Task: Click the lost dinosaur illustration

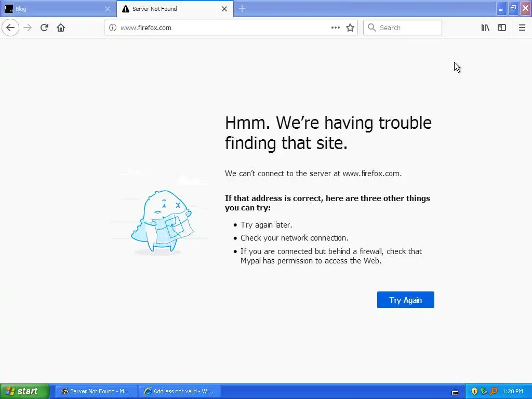Action: pos(162,222)
